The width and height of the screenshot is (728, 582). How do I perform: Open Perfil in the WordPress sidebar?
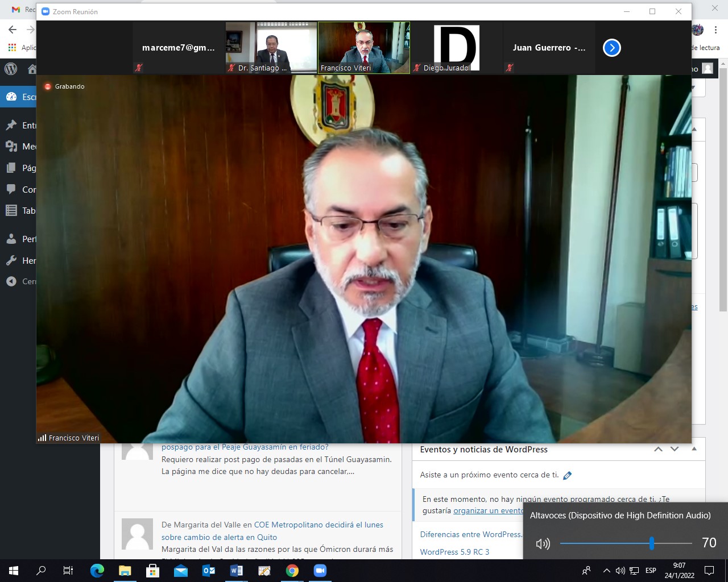click(18, 239)
